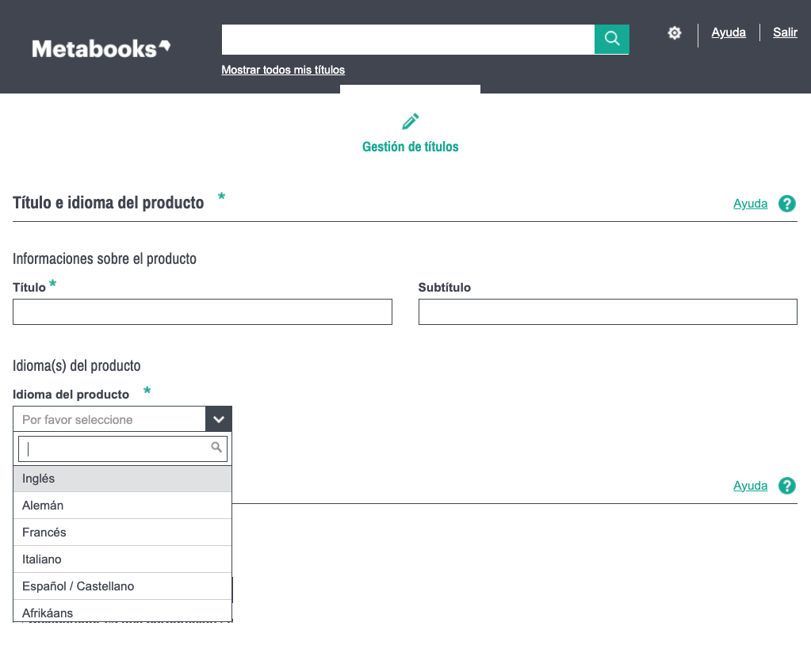Click the magnifier search button in header

[x=611, y=39]
